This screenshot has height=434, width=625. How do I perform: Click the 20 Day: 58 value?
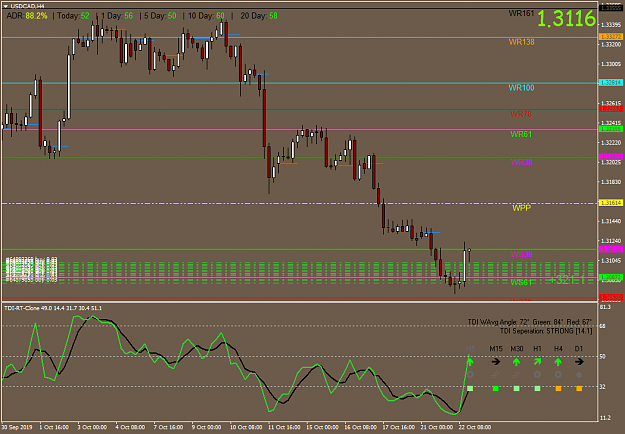pyautogui.click(x=259, y=16)
